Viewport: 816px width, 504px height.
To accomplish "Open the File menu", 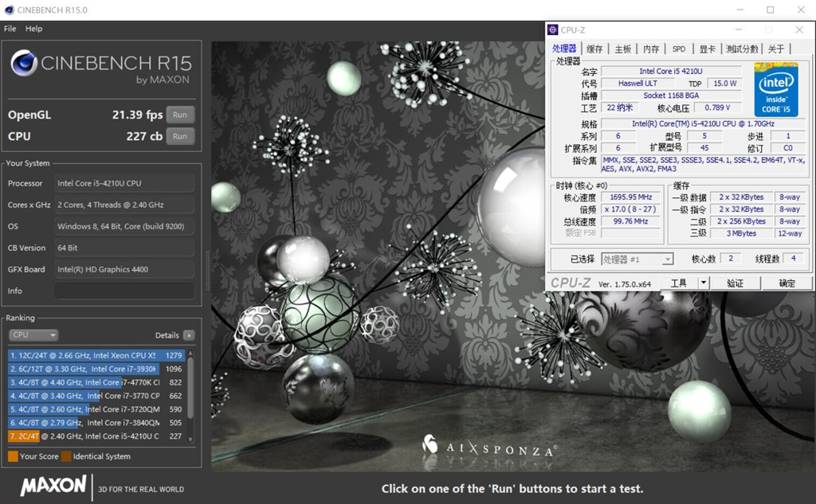I will [x=10, y=29].
